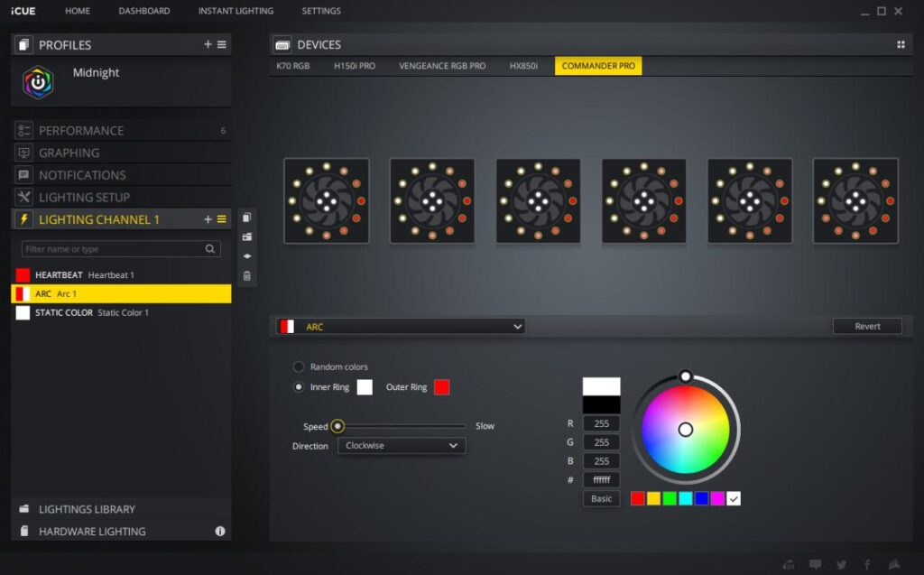Switch to the VENGEANCE RGB PRO tab
The width and height of the screenshot is (924, 575).
442,66
